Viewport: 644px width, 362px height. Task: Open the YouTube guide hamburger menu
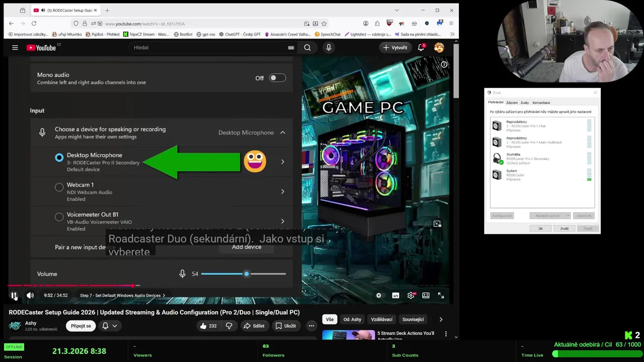point(15,47)
